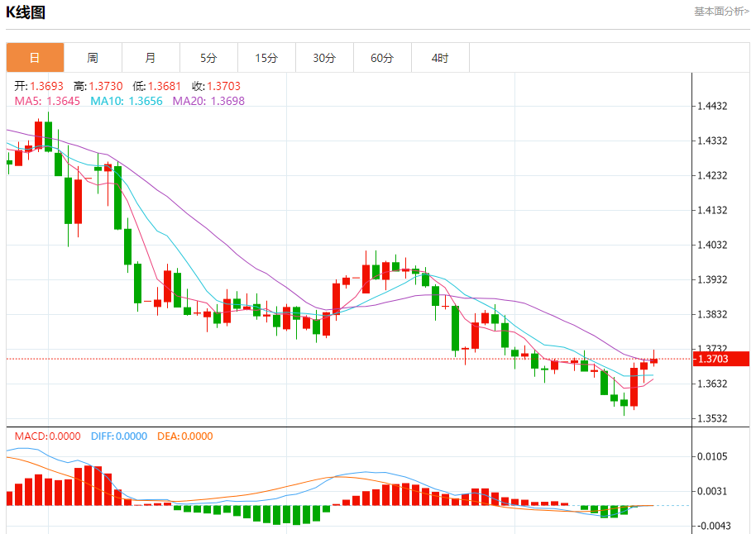Click the MA5: 1.3645 label
Image resolution: width=756 pixels, height=534 pixels.
click(x=47, y=101)
